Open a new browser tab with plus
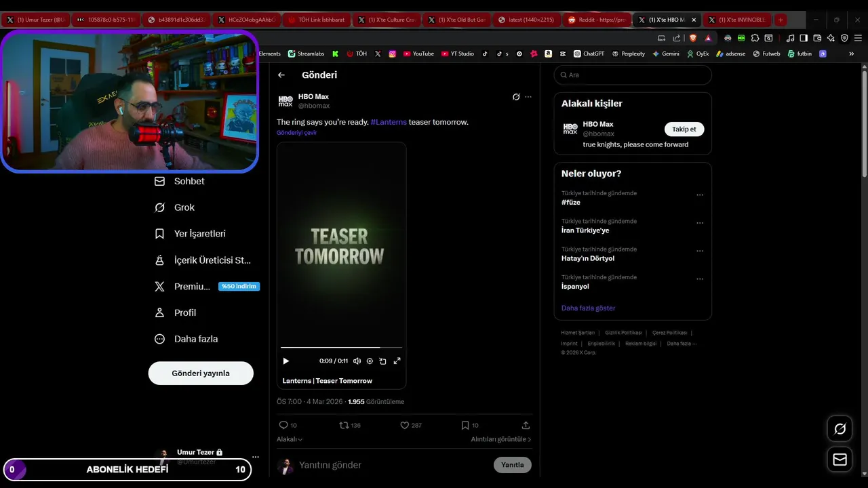The height and width of the screenshot is (488, 868). coord(781,20)
